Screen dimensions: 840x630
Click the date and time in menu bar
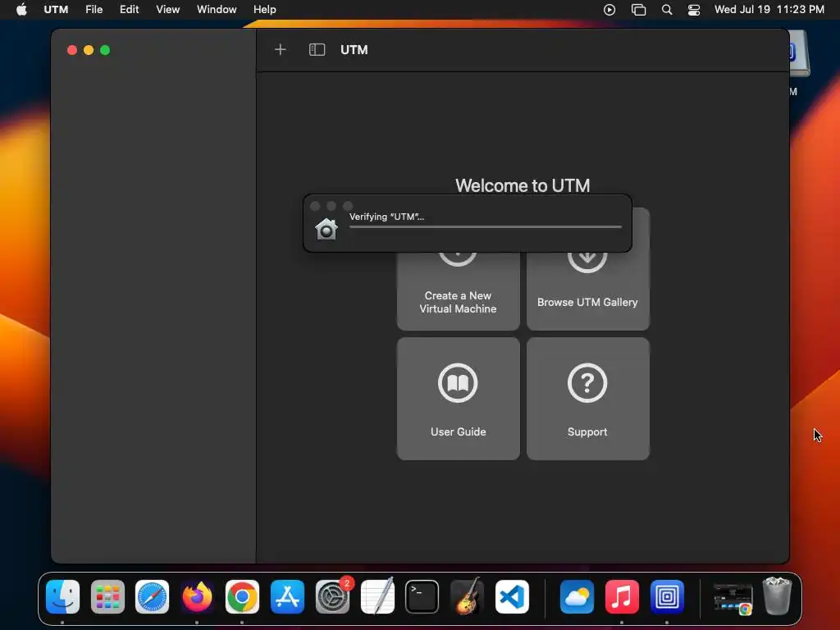pyautogui.click(x=769, y=10)
